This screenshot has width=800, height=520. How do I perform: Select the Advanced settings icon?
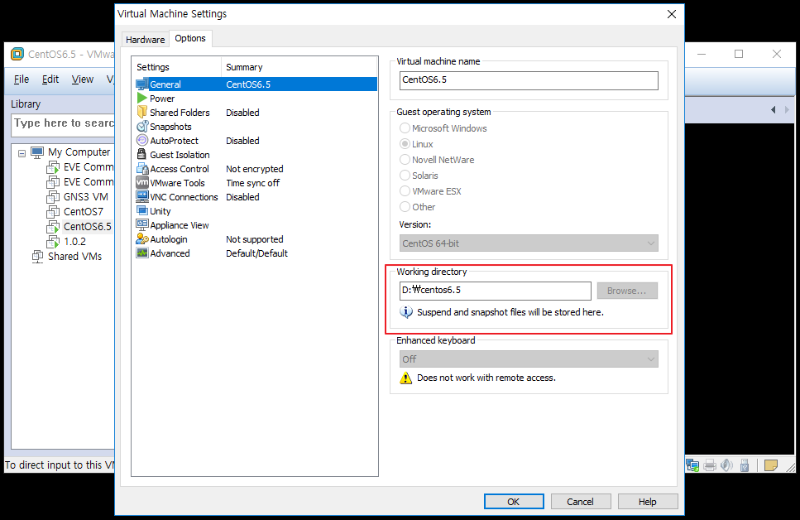tap(142, 253)
